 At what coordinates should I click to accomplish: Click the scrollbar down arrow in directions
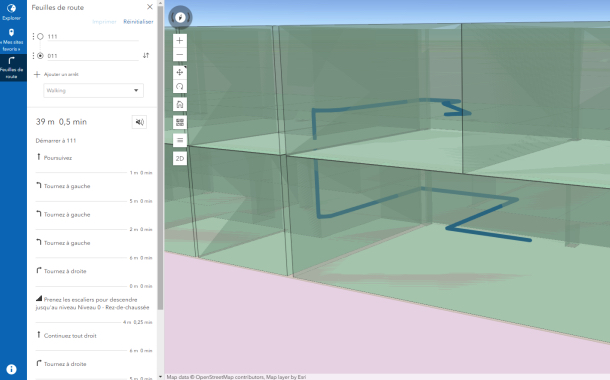point(160,376)
